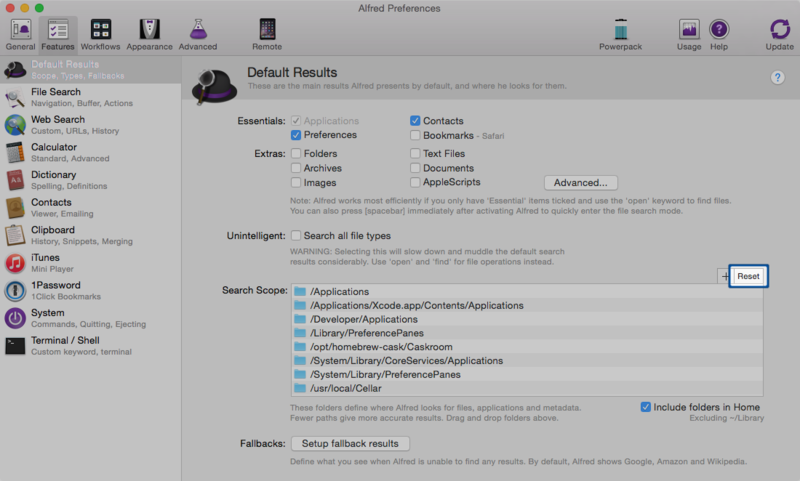Image resolution: width=800 pixels, height=481 pixels.
Task: Enable the Text Files checkbox
Action: (415, 154)
